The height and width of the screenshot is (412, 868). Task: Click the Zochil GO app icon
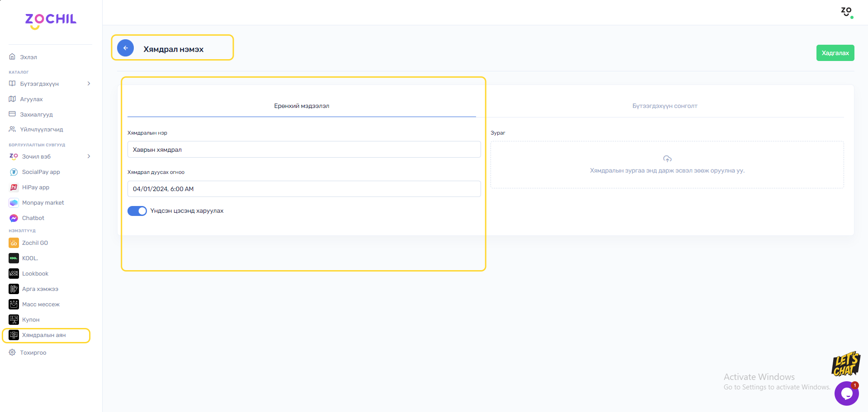[x=14, y=243]
